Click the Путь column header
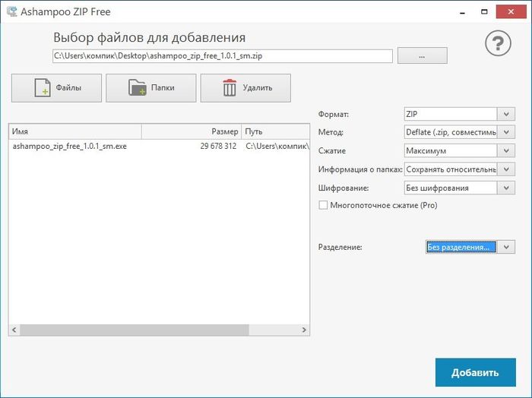 (x=275, y=131)
